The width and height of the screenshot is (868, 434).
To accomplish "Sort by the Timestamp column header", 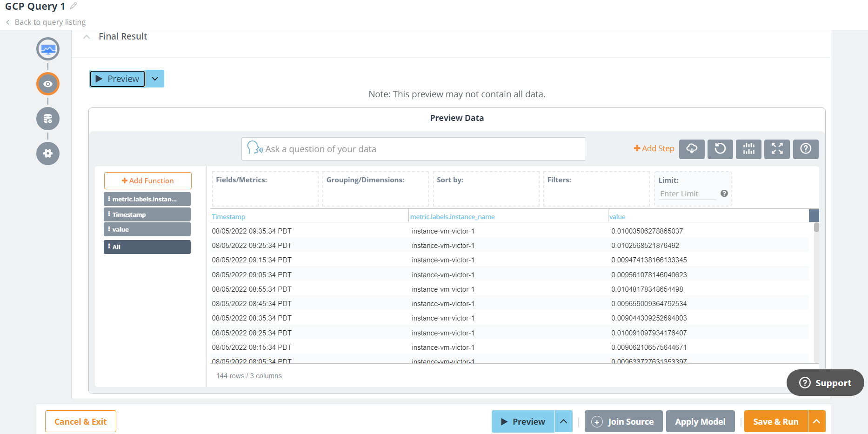I will (x=228, y=217).
